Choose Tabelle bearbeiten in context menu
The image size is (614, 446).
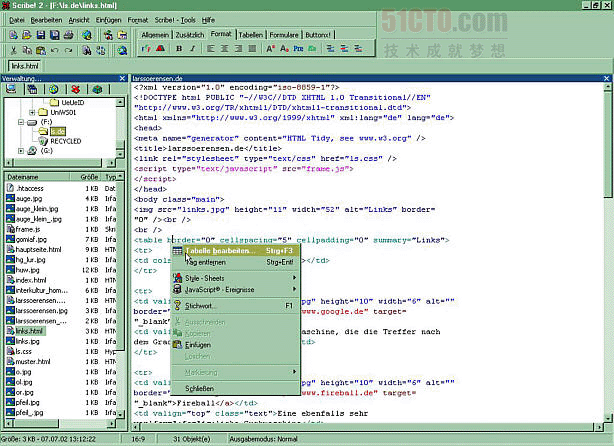pyautogui.click(x=236, y=251)
